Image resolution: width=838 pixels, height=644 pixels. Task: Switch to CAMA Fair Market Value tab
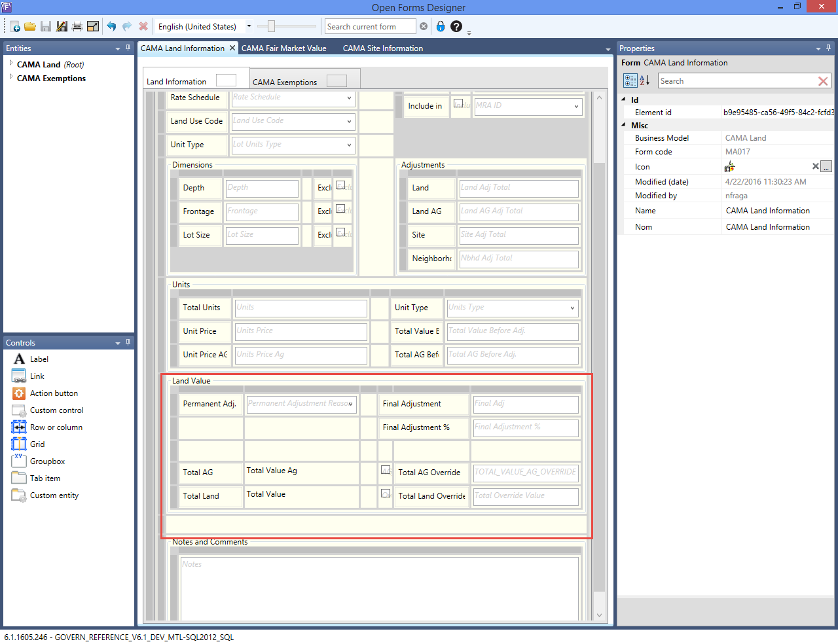[x=283, y=48]
